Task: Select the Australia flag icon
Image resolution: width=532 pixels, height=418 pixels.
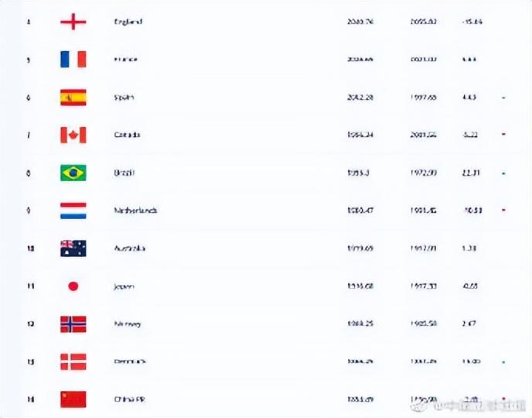Action: (73, 248)
